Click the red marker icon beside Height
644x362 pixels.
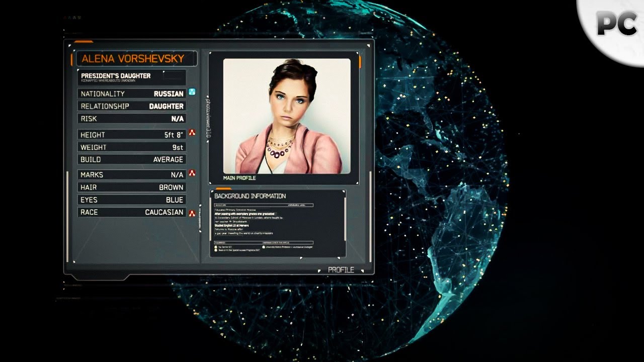pyautogui.click(x=192, y=133)
